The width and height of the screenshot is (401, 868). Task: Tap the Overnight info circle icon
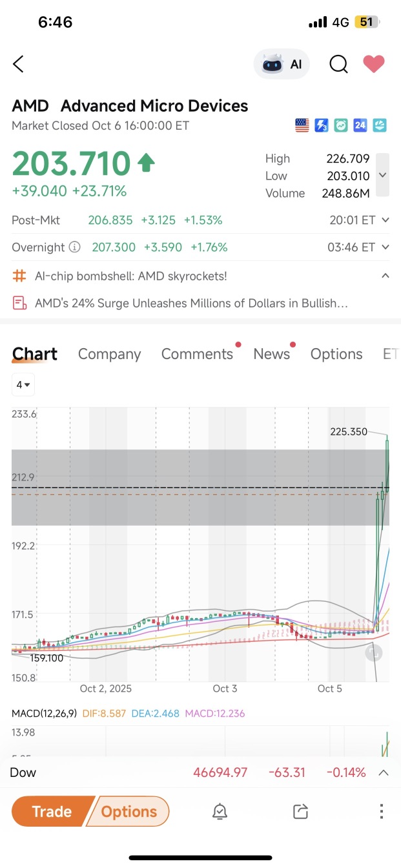tap(75, 247)
